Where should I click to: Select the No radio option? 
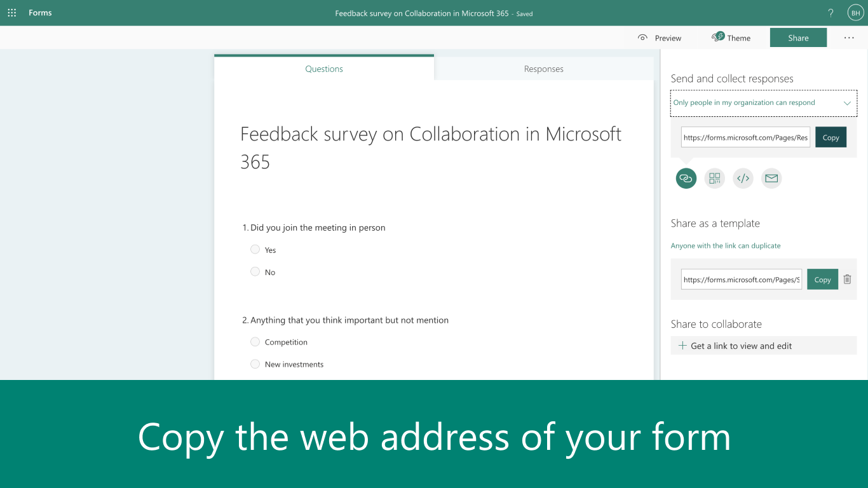[255, 271]
